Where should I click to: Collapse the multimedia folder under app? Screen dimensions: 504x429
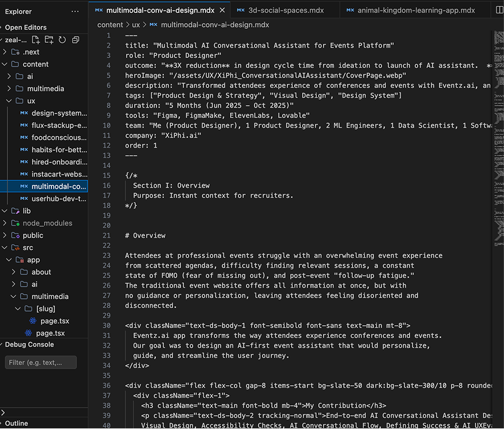[x=14, y=296]
